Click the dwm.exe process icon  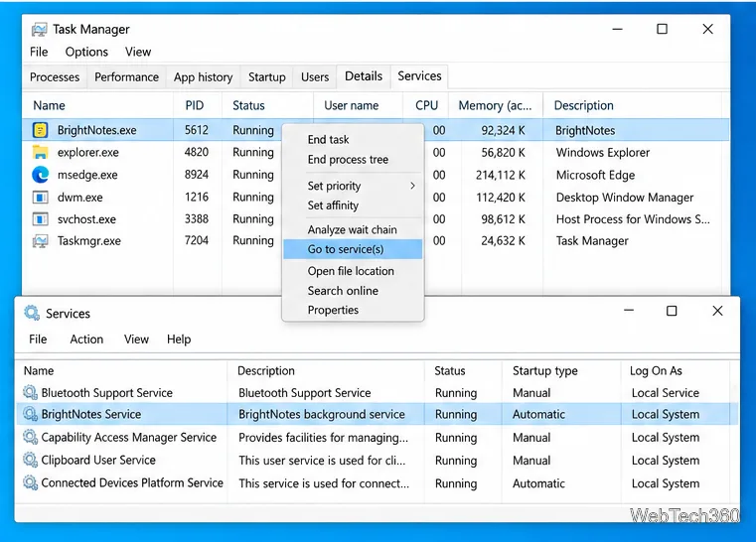tap(40, 198)
